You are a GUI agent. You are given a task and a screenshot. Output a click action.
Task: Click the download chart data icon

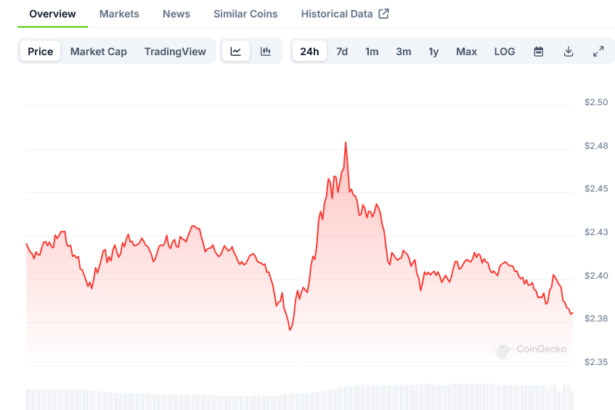coord(568,51)
